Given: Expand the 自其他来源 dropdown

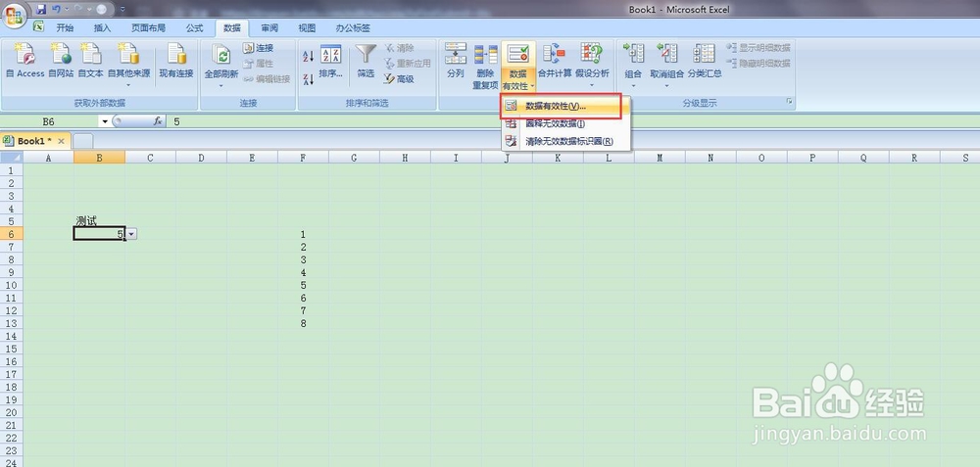Looking at the screenshot, I should [x=128, y=85].
